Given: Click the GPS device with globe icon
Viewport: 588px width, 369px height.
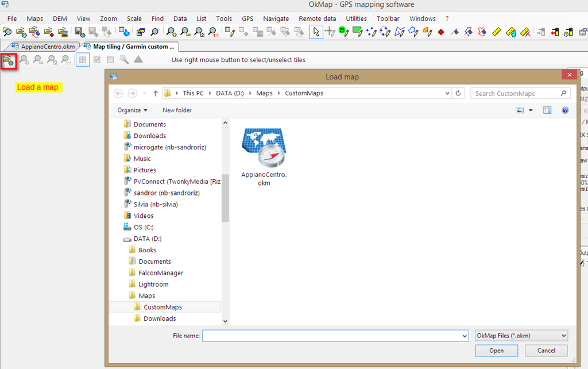Looking at the screenshot, I should click(x=568, y=32).
